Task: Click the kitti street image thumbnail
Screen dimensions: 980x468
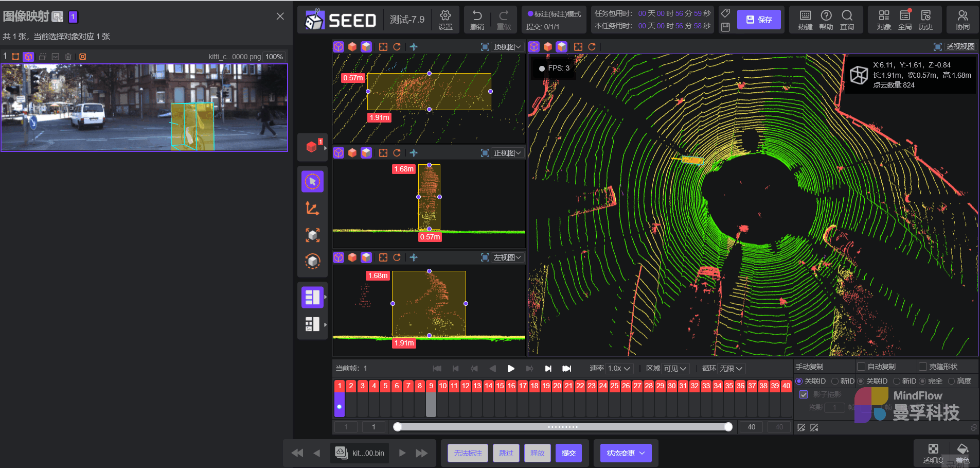Action: coord(144,108)
